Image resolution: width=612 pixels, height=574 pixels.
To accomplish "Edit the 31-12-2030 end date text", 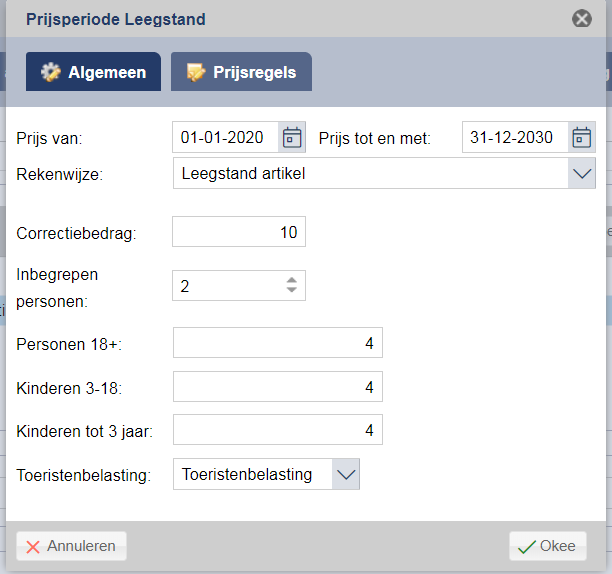I will pyautogui.click(x=515, y=137).
